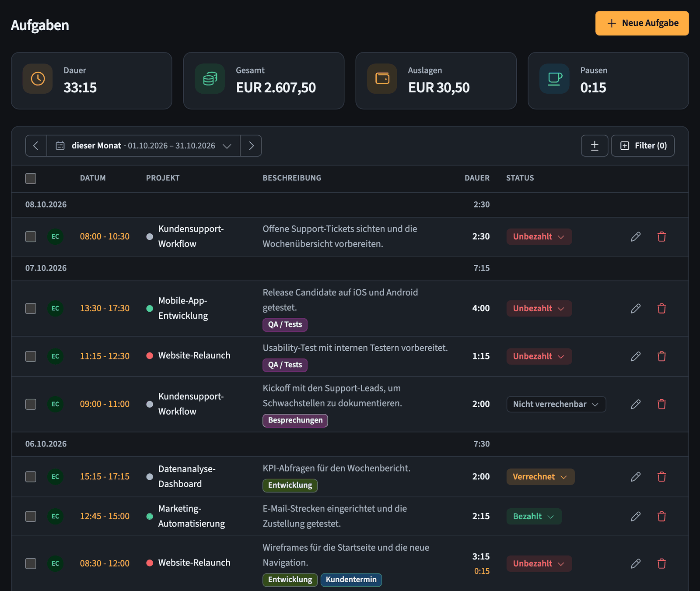This screenshot has width=700, height=591.
Task: Open the 'Bezahlt' status dropdown
Action: [x=534, y=517]
